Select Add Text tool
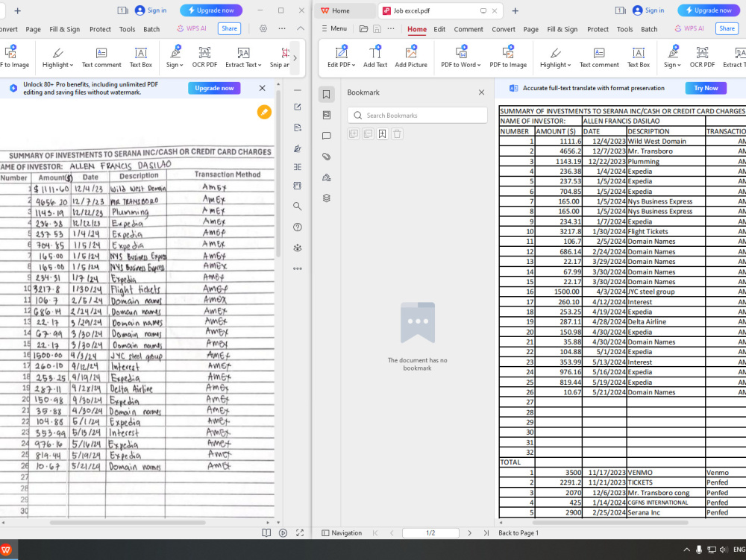 coord(375,57)
